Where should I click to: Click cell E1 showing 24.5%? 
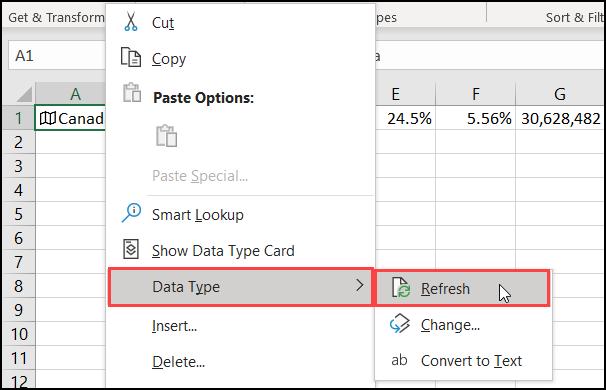click(x=405, y=118)
